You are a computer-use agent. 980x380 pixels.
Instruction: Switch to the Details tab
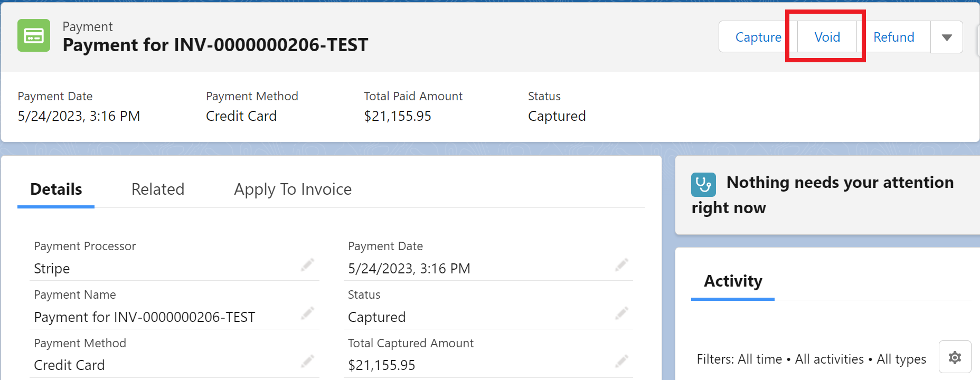click(56, 189)
